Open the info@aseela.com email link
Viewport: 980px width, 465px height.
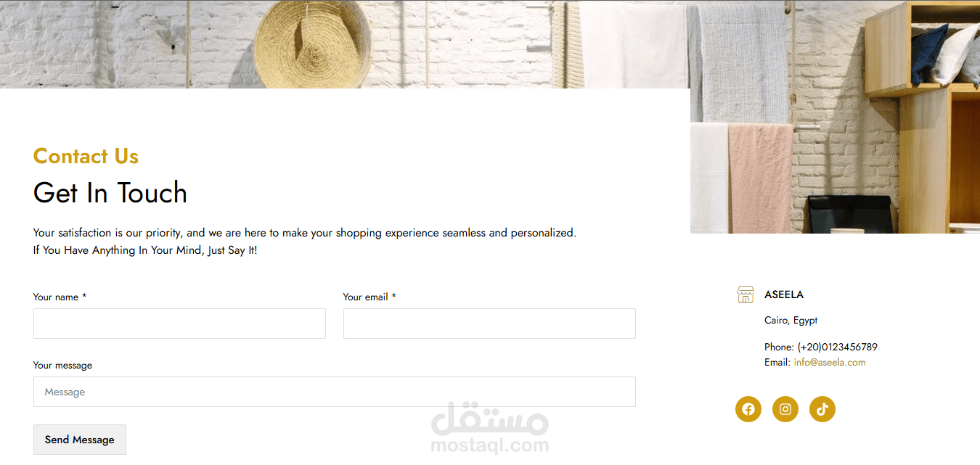[x=830, y=363]
